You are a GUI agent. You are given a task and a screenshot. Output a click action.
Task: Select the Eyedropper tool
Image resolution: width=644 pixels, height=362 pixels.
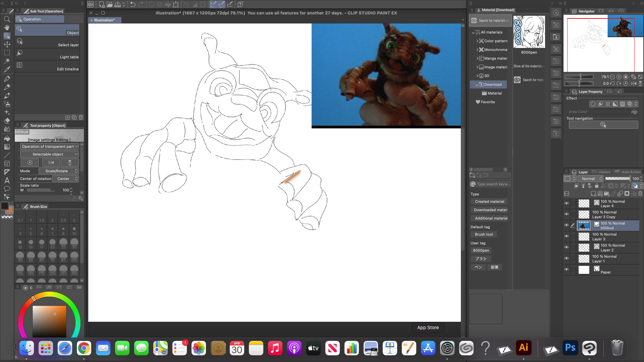[7, 69]
